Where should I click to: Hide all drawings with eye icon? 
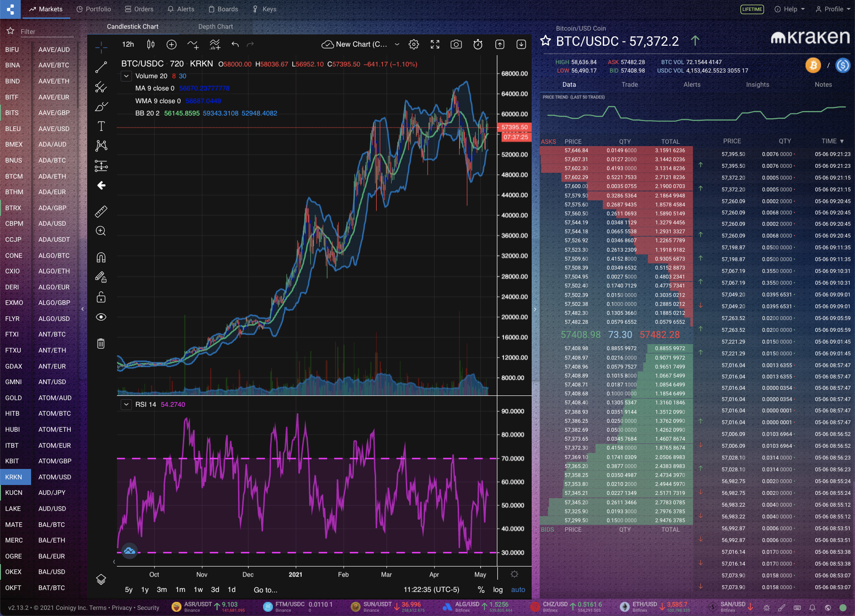click(x=101, y=317)
